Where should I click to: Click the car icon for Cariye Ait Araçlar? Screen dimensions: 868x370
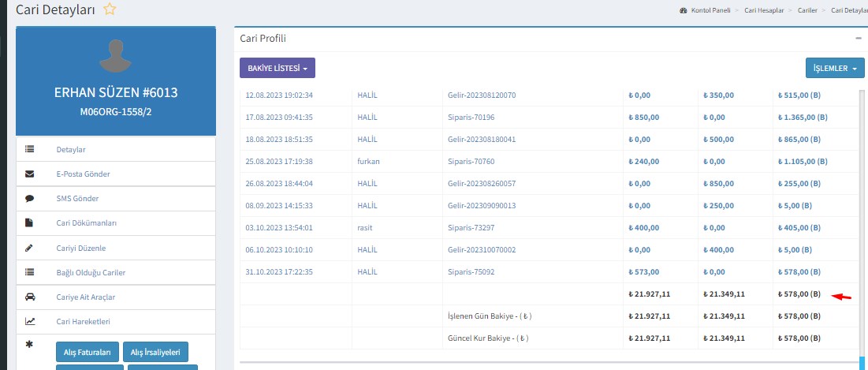click(30, 297)
